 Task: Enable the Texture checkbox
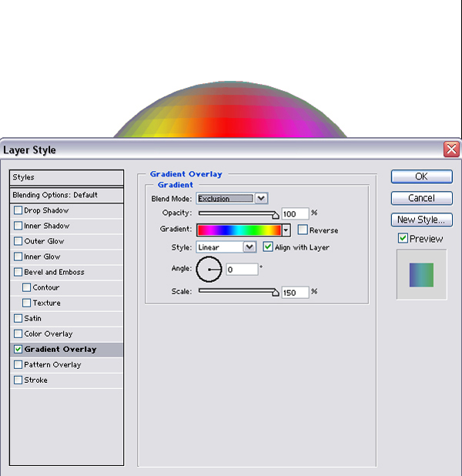coord(27,303)
